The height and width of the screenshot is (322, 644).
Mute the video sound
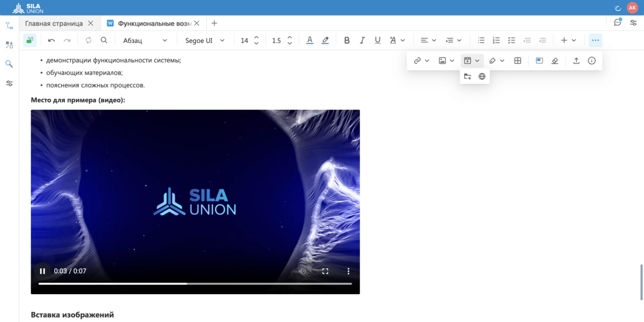click(302, 271)
